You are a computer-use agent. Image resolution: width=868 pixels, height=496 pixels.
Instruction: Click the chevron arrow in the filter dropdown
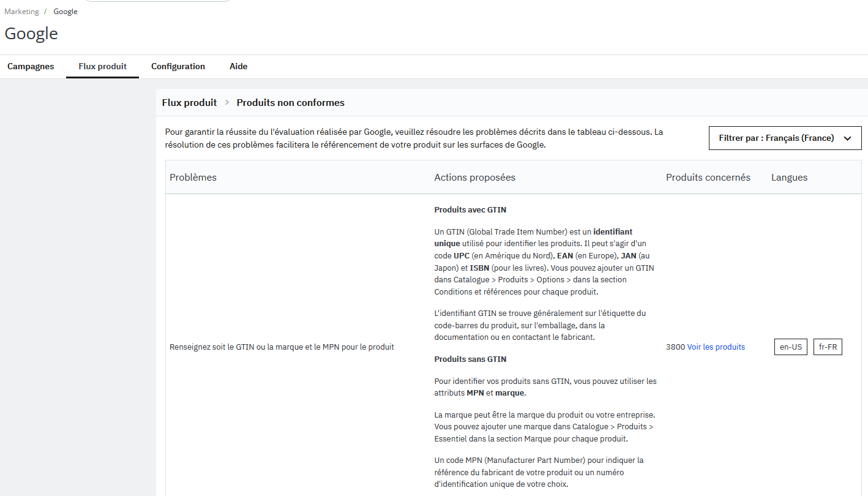847,138
